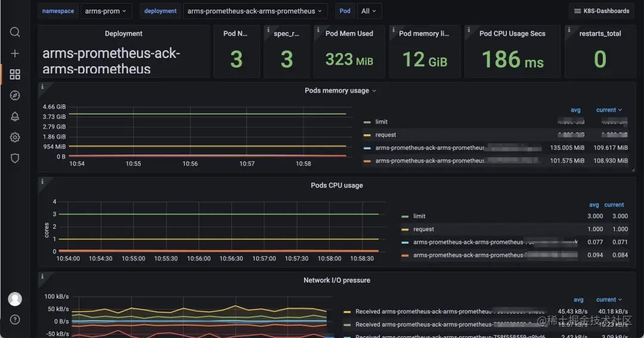Toggle blue pod series in memory legend
This screenshot has width=644, height=338.
(429, 148)
